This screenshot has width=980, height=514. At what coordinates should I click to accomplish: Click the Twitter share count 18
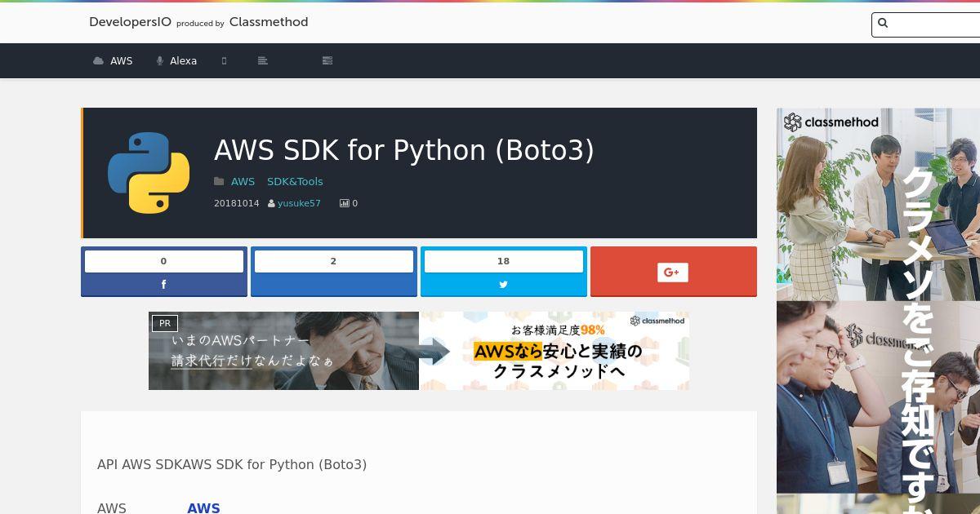[x=504, y=261]
